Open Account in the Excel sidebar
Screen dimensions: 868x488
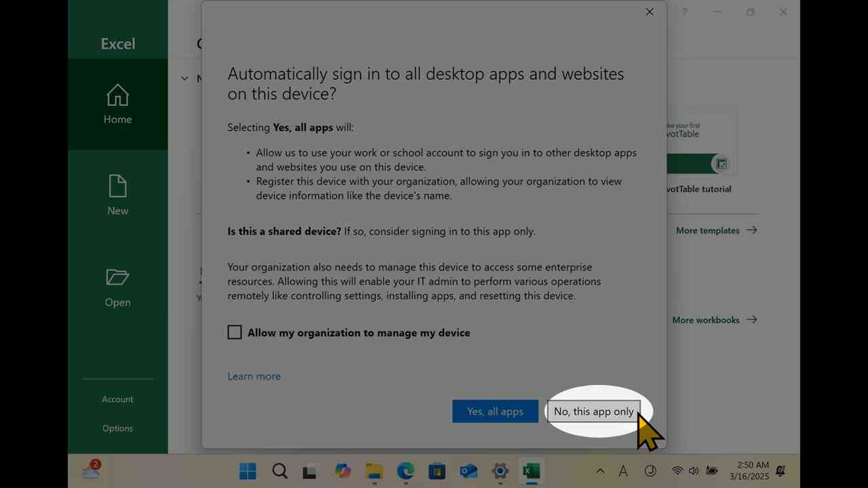[x=117, y=399]
